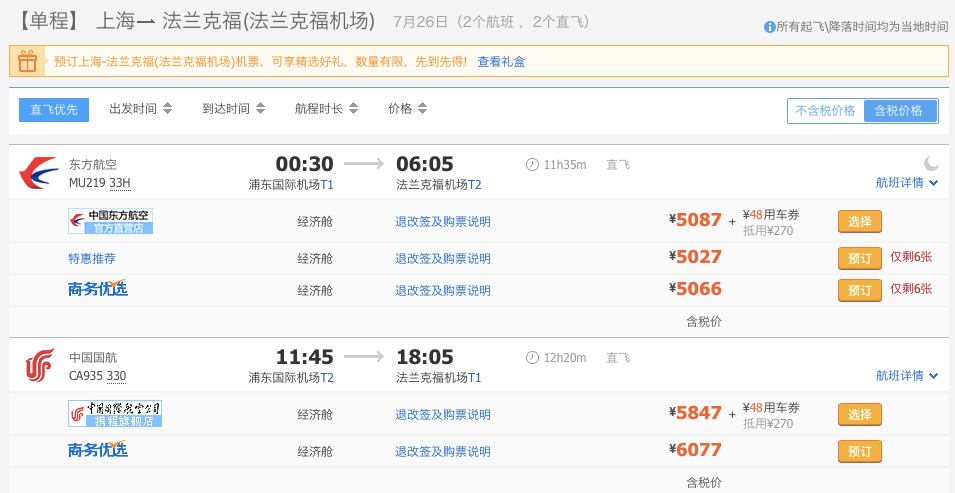Click the clock icon next to 11h35m
This screenshot has width=955, height=493.
[x=532, y=164]
